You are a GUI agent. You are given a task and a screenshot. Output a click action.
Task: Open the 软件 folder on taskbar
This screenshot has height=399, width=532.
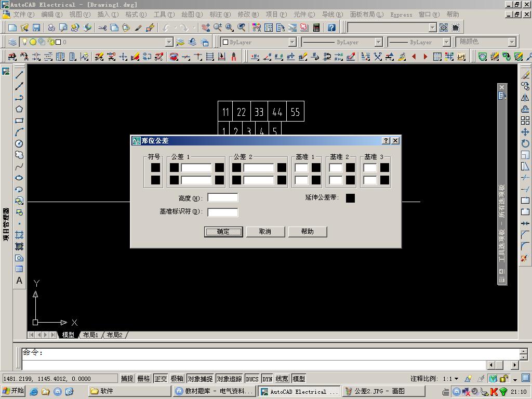[129, 391]
